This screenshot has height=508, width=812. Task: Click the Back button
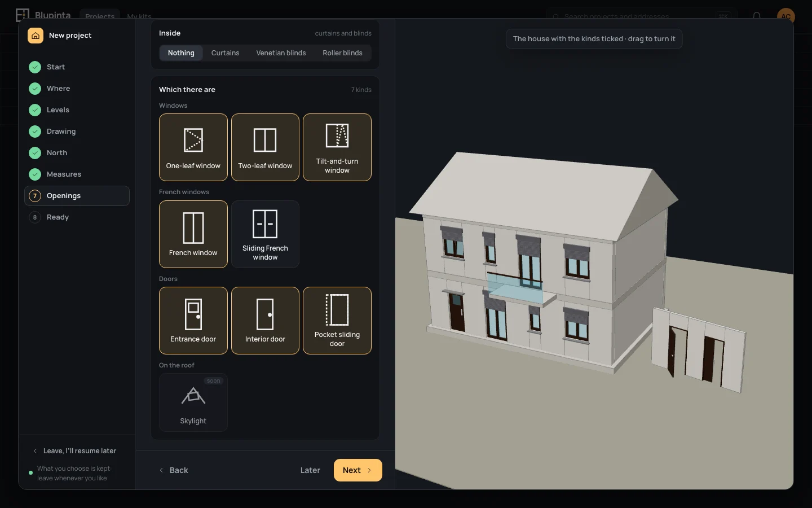point(174,470)
